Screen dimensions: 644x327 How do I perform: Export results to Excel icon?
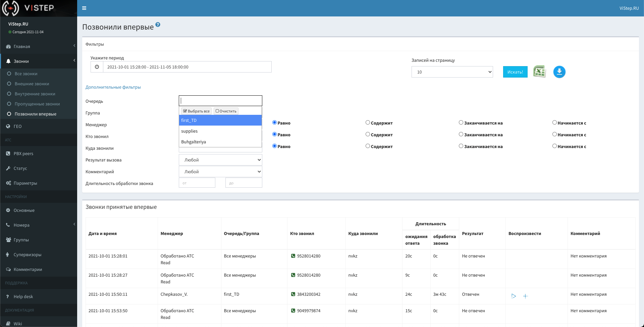pyautogui.click(x=539, y=72)
